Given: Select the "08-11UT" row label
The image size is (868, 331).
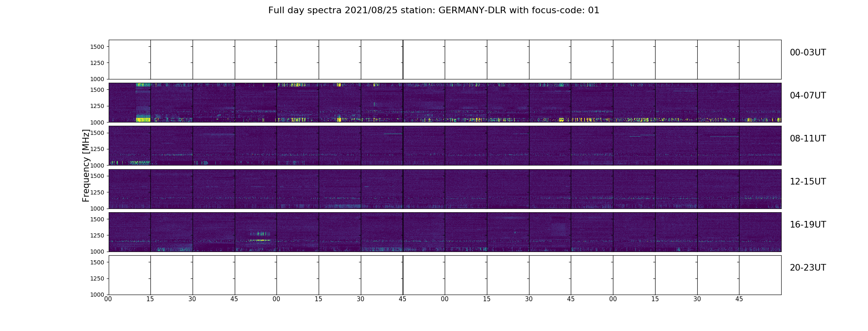Looking at the screenshot, I should pyautogui.click(x=808, y=139).
